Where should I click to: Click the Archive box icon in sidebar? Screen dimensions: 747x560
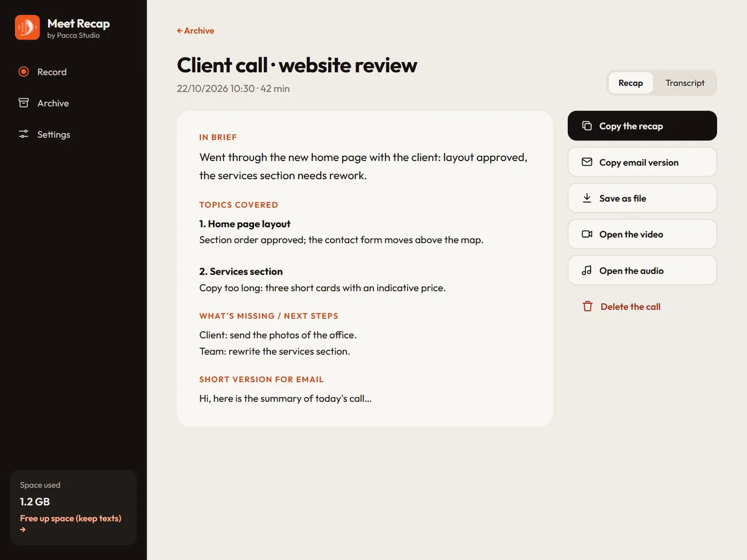24,103
